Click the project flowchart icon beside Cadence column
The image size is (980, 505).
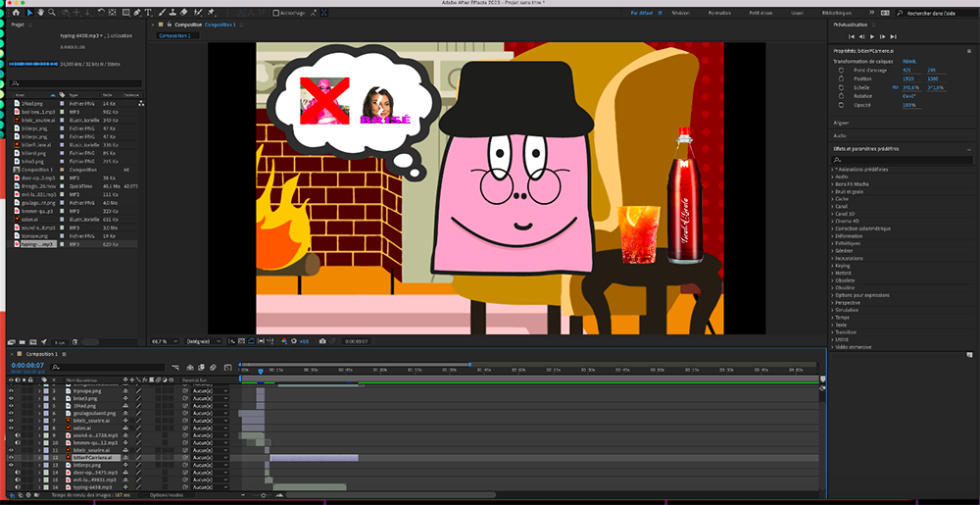pyautogui.click(x=141, y=103)
